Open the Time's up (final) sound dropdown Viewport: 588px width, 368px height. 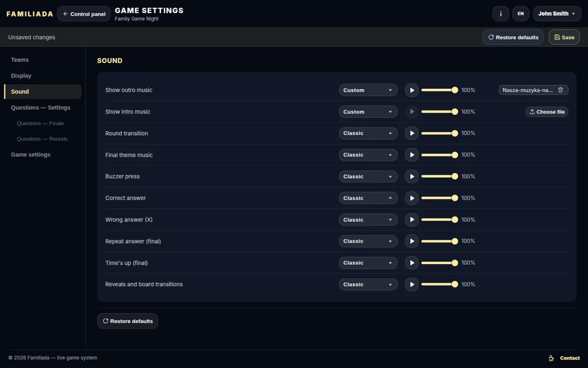[368, 263]
